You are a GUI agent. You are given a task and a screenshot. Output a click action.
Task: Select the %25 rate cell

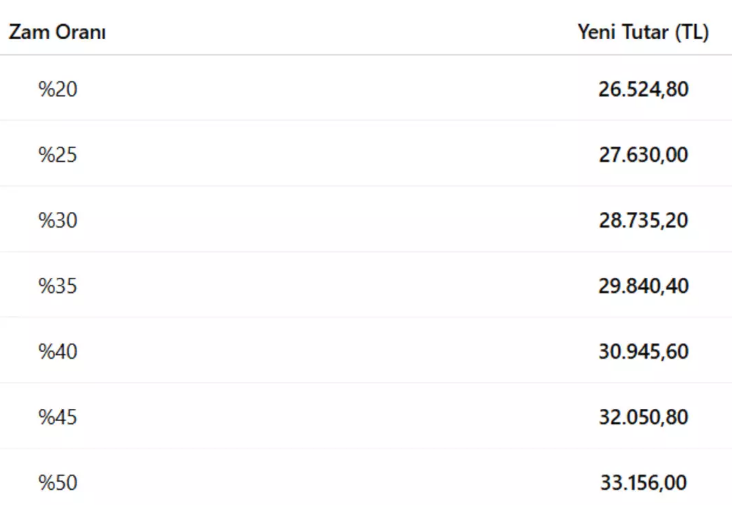tap(58, 155)
